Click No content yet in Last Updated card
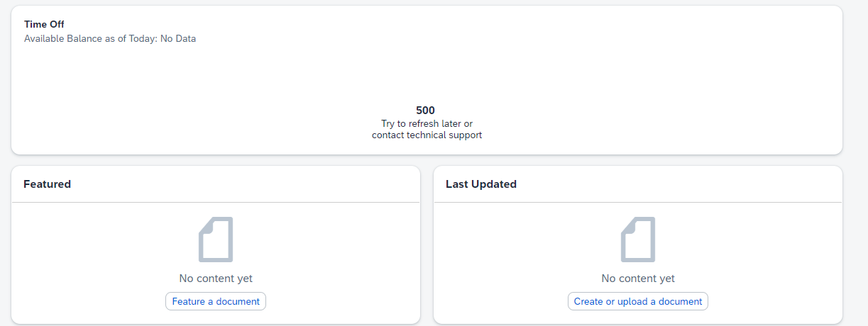The width and height of the screenshot is (868, 326). coord(638,279)
